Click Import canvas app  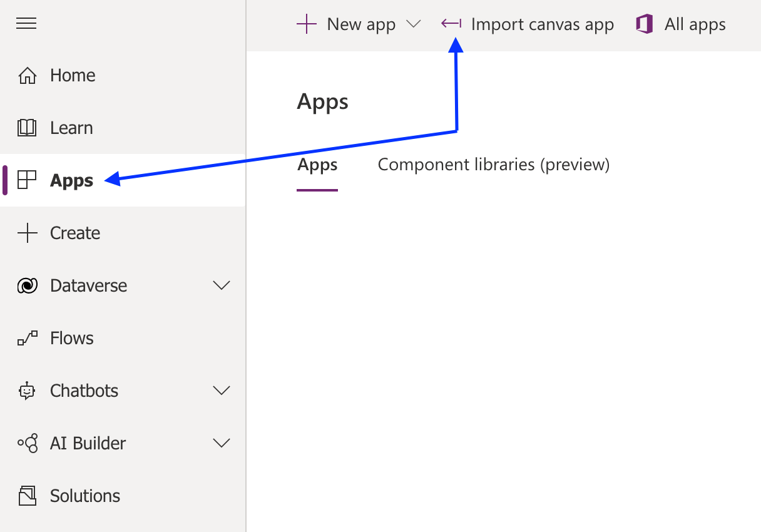543,24
